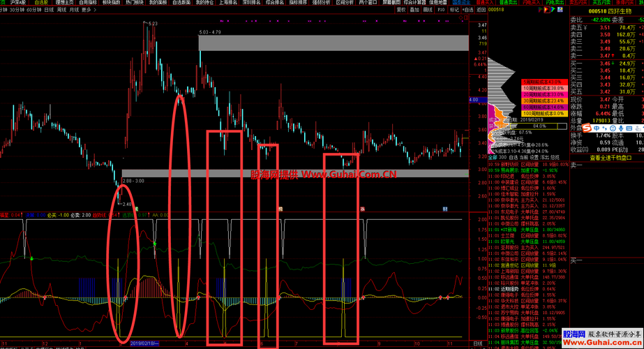Select 全部 in cost distribution tabs
The height and width of the screenshot is (349, 644).
(x=492, y=158)
